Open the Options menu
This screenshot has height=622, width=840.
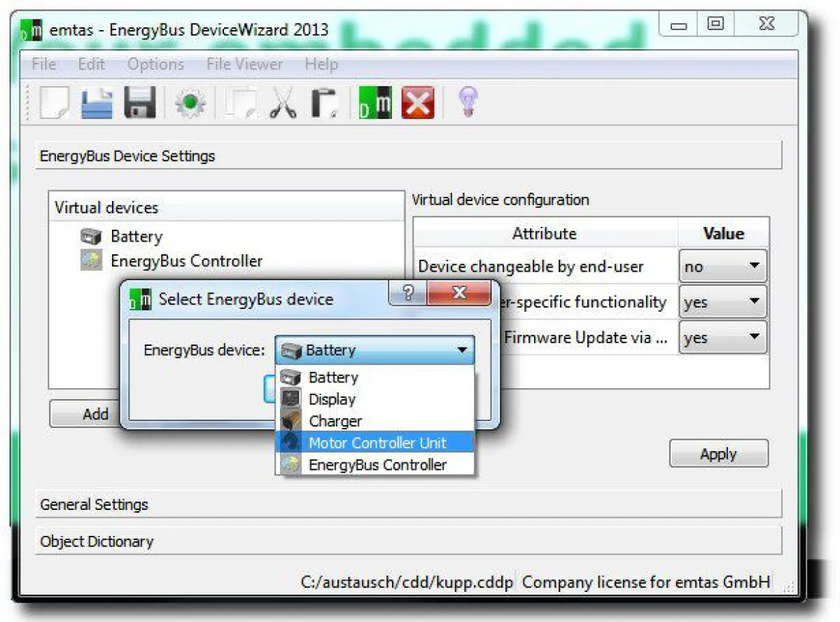coord(155,64)
